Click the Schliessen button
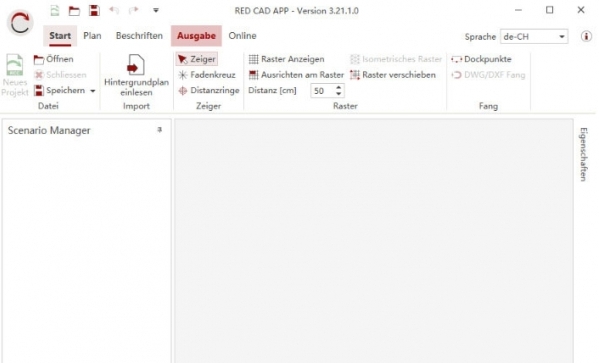599x363 pixels. (x=60, y=75)
